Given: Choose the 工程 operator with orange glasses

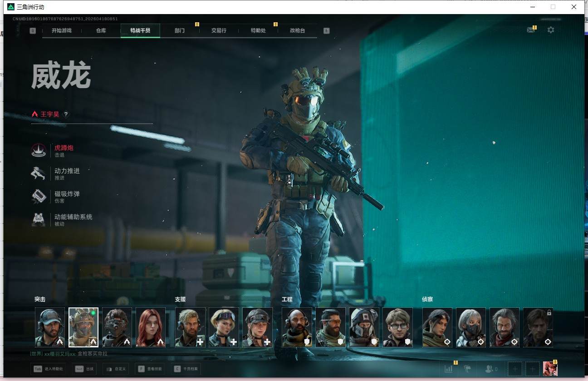Looking at the screenshot, I should [330, 327].
